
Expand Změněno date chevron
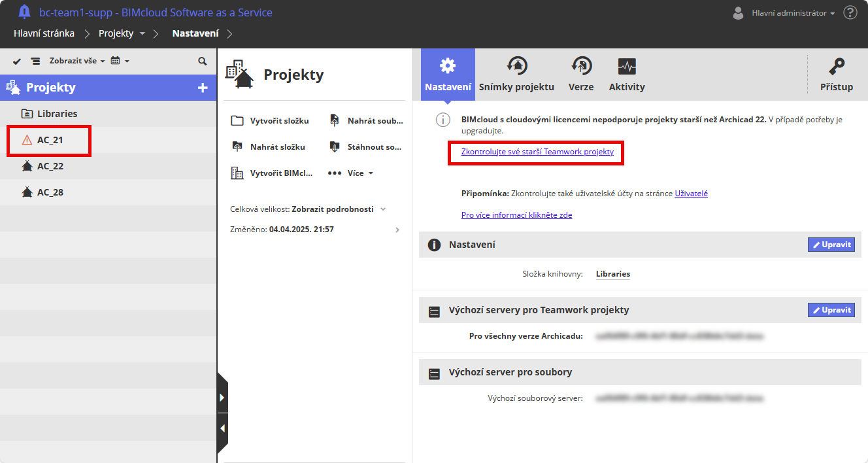pyautogui.click(x=397, y=230)
